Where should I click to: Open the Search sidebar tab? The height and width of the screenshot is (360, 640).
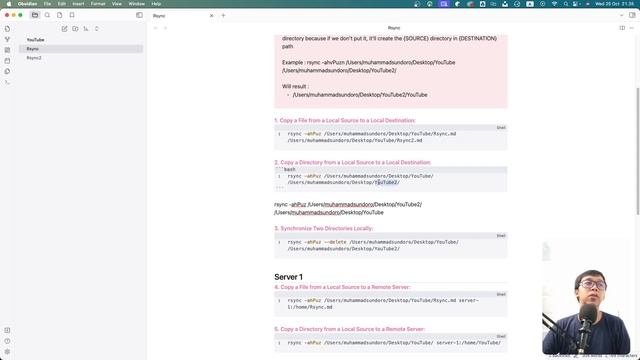(47, 15)
